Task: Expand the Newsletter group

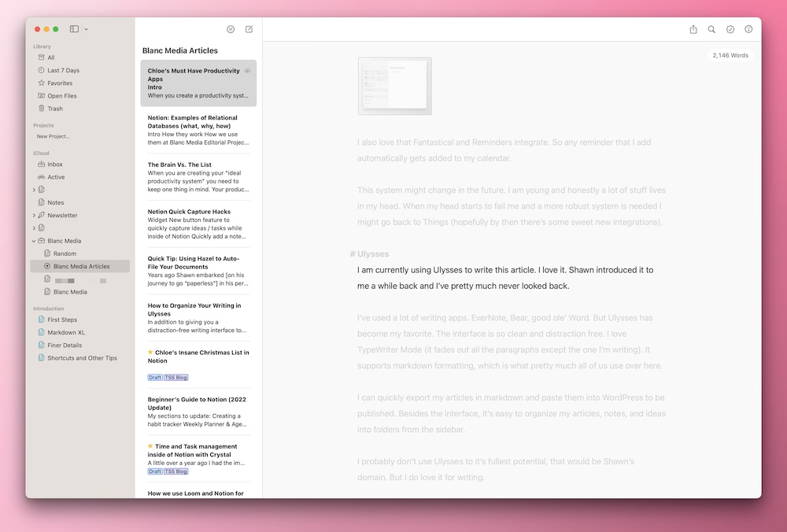Action: [34, 216]
